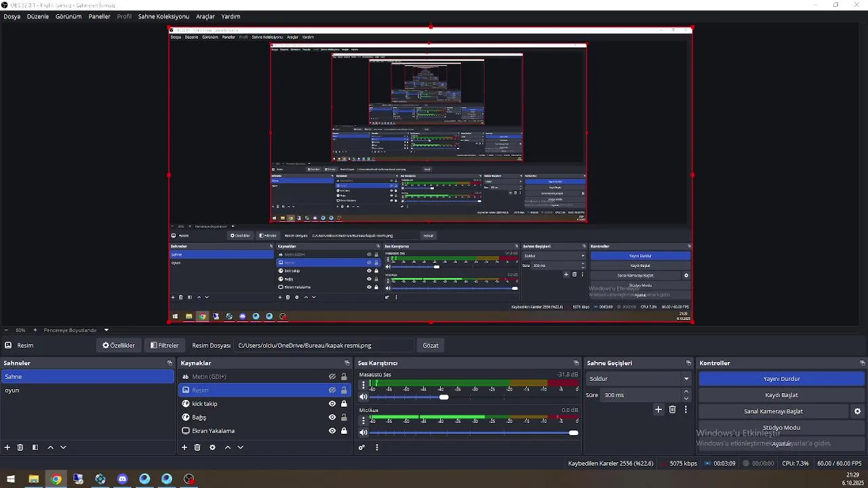Hide the kick takip source
This screenshot has width=868, height=488.
click(x=332, y=404)
